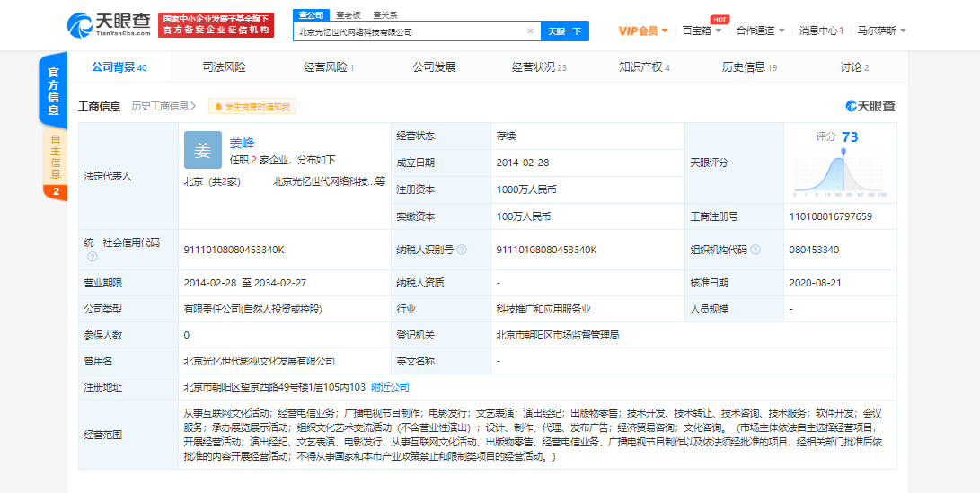Click the 北京 (共2家) region text

point(213,181)
